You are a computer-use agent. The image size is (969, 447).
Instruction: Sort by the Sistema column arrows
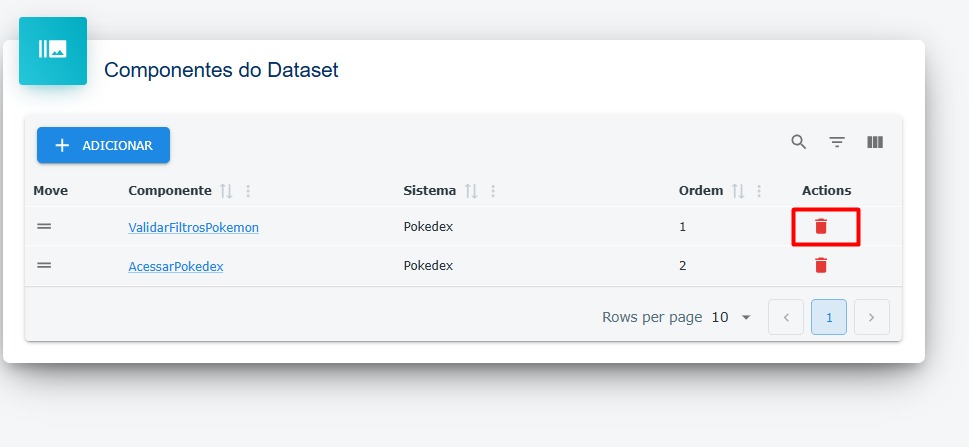471,191
